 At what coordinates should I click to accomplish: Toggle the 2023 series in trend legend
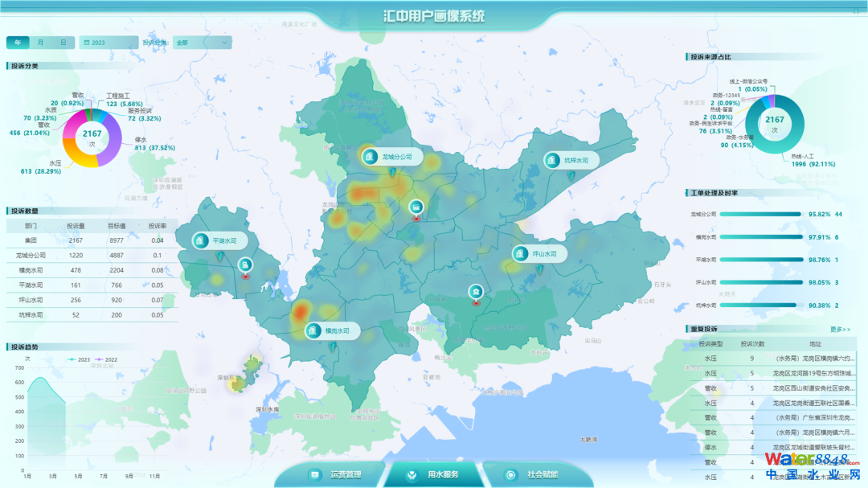[76, 359]
